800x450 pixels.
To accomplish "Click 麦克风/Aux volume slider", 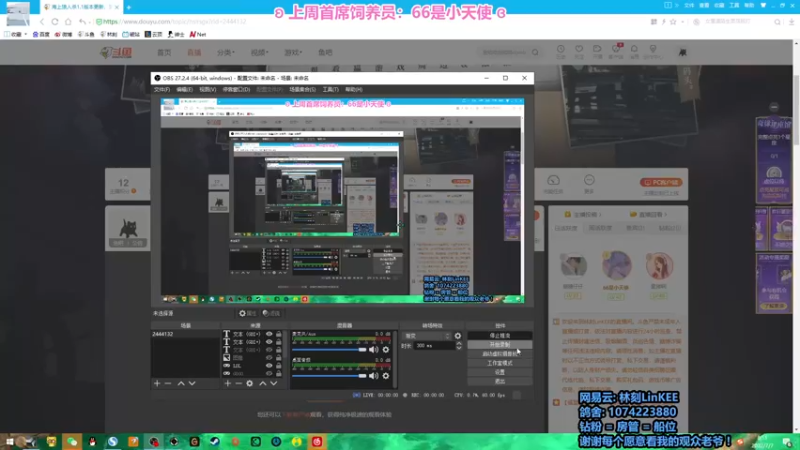I will coord(329,349).
